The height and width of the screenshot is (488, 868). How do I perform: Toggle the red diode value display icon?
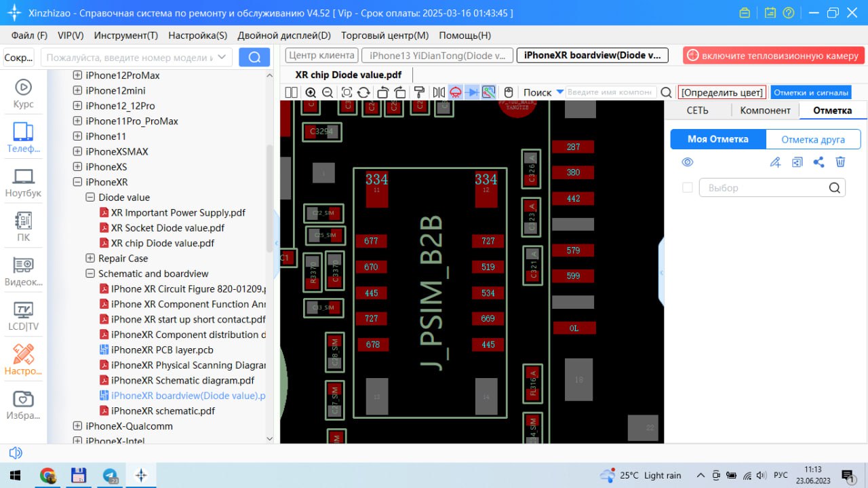pos(456,92)
